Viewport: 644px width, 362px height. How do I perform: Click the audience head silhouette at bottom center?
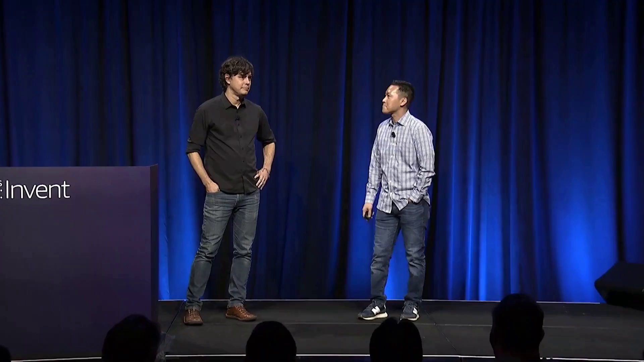(271, 344)
